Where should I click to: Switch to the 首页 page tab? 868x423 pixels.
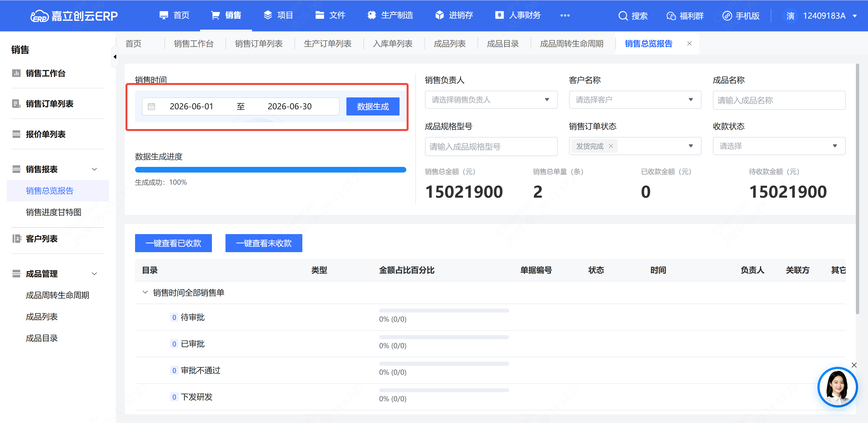click(x=133, y=43)
